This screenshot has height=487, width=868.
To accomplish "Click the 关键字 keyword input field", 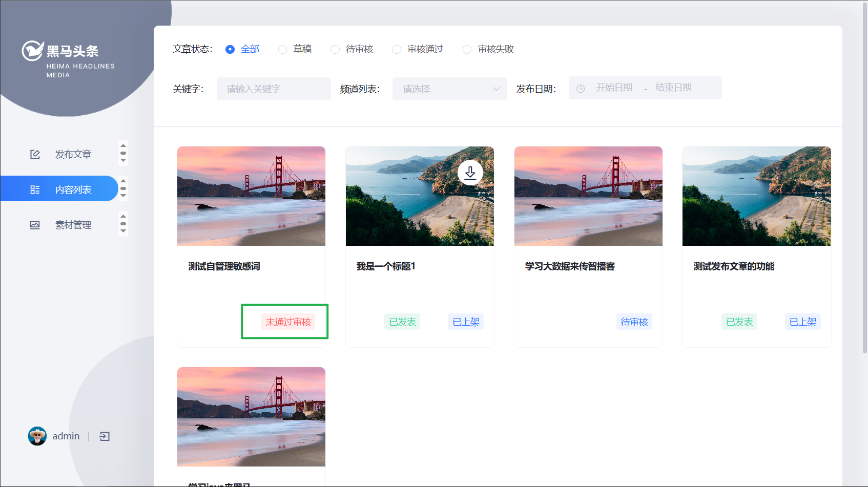I will 274,89.
